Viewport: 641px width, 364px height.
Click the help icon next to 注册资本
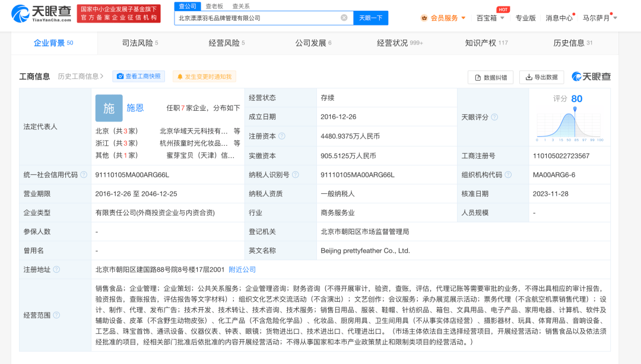tap(282, 136)
